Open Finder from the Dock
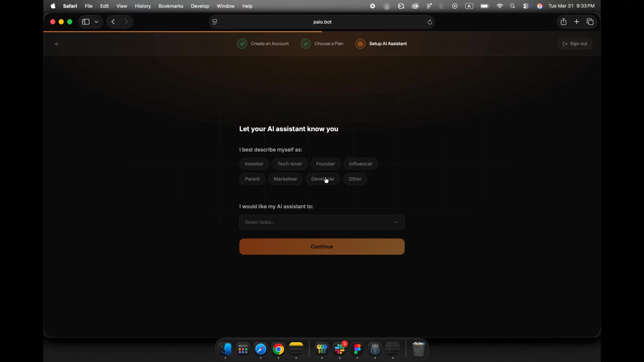This screenshot has height=362, width=644. coord(226,350)
